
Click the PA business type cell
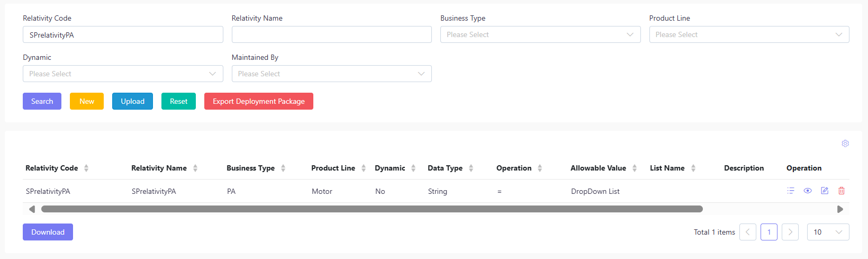pos(231,191)
